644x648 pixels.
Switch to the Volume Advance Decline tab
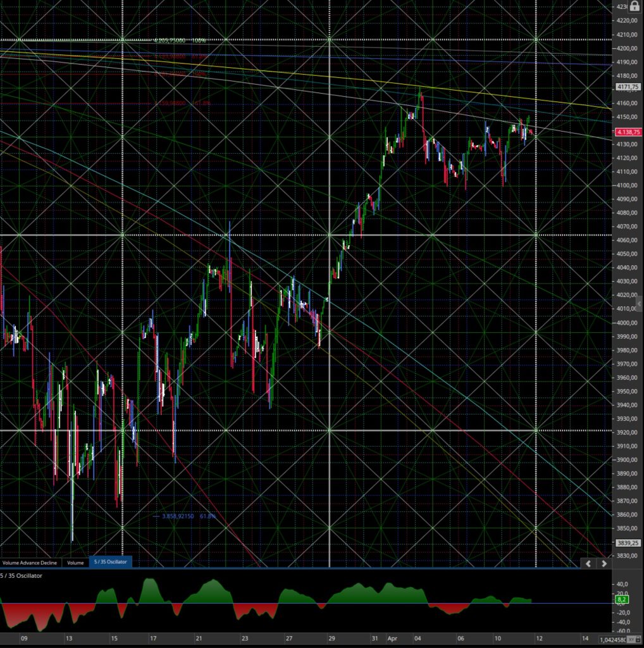(30, 563)
